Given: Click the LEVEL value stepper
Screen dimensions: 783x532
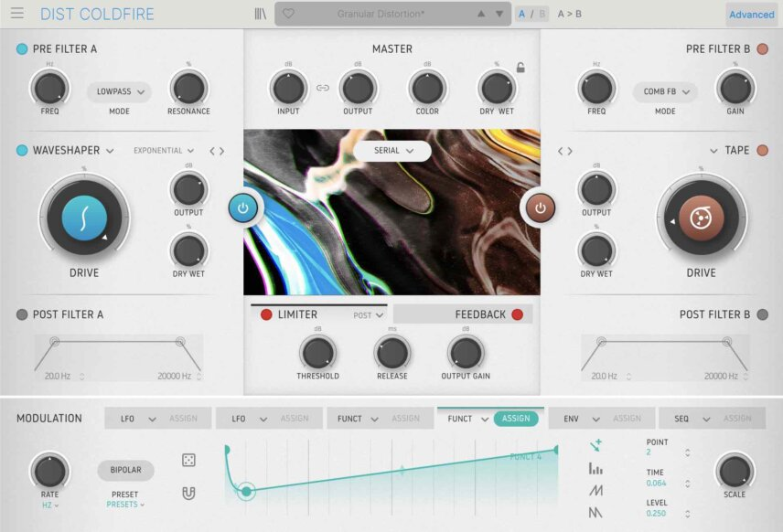Looking at the screenshot, I should (x=688, y=514).
